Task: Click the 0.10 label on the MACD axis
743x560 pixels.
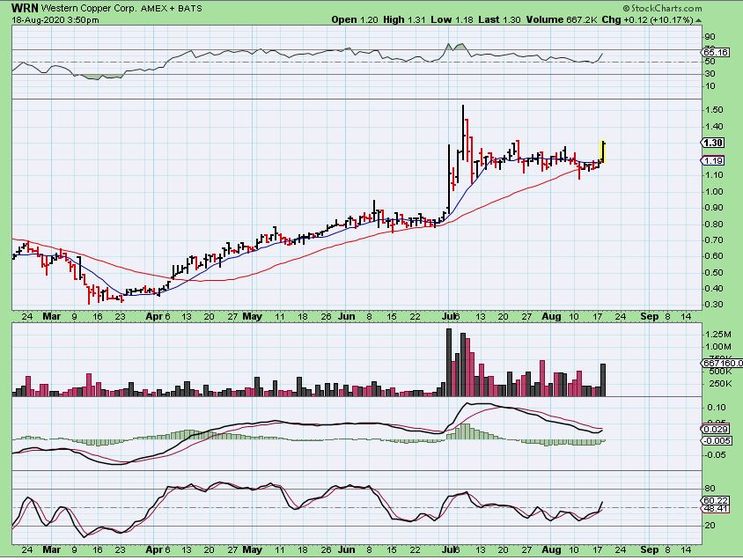Action: 716,408
